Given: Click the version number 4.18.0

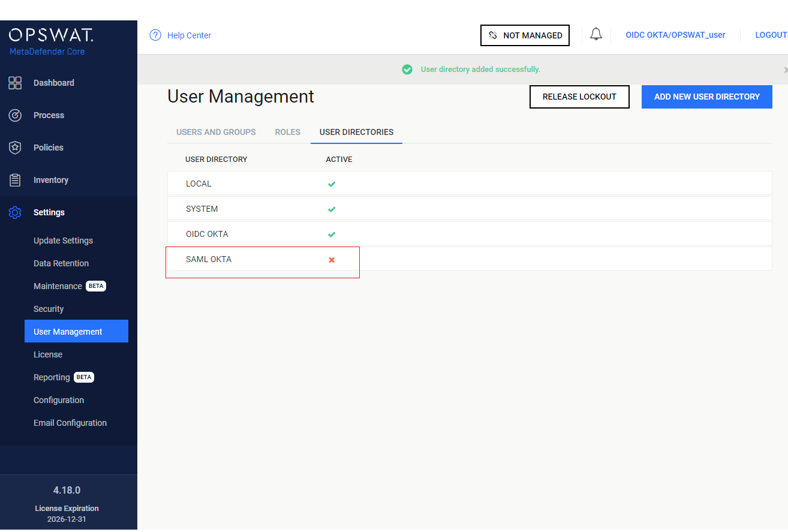Looking at the screenshot, I should pos(67,490).
